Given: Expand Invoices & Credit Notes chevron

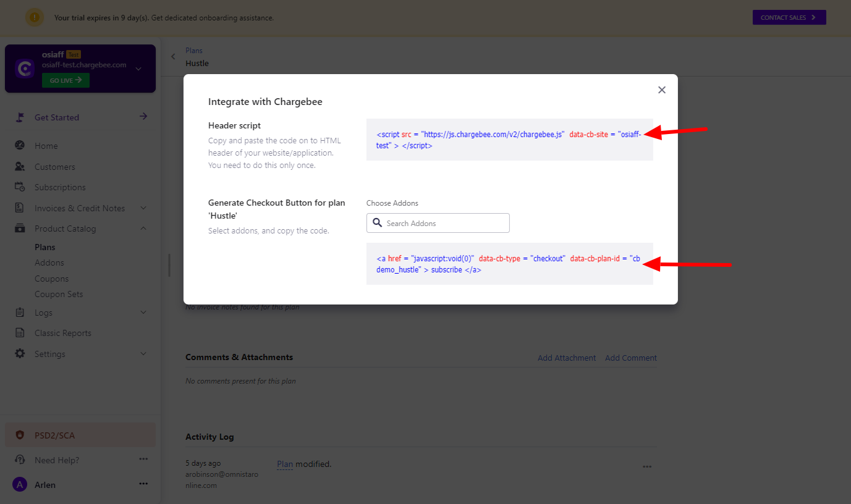Looking at the screenshot, I should (143, 208).
